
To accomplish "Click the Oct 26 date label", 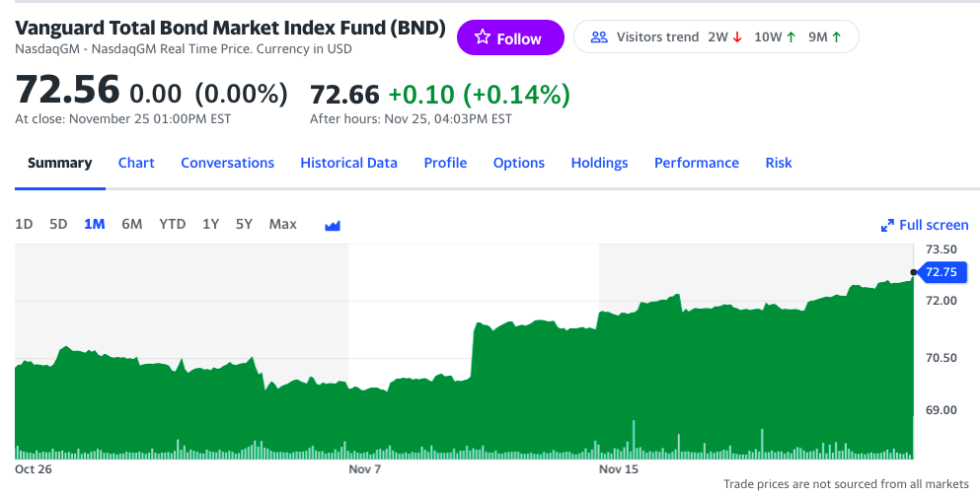I will 34,469.
